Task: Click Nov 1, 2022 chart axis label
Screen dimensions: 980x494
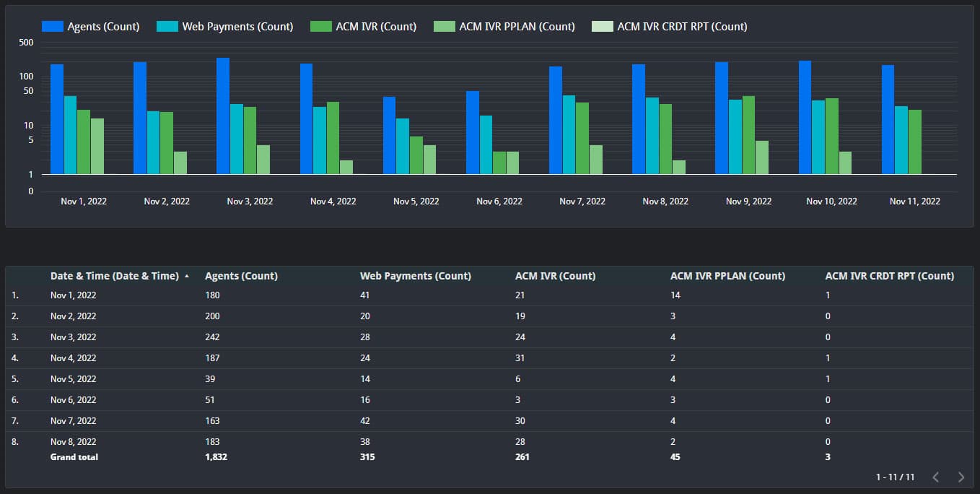Action: (x=84, y=201)
